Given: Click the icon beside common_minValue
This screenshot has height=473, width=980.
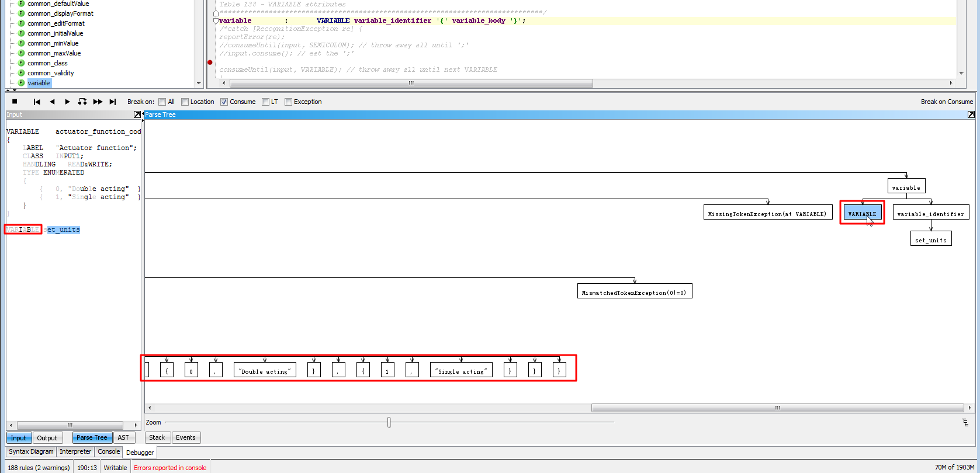Looking at the screenshot, I should [22, 43].
